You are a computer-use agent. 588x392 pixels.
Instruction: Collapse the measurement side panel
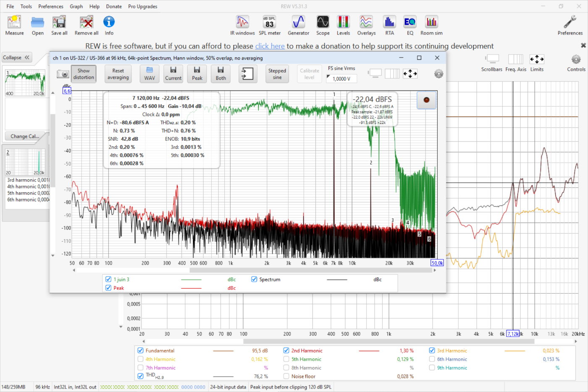[17, 58]
